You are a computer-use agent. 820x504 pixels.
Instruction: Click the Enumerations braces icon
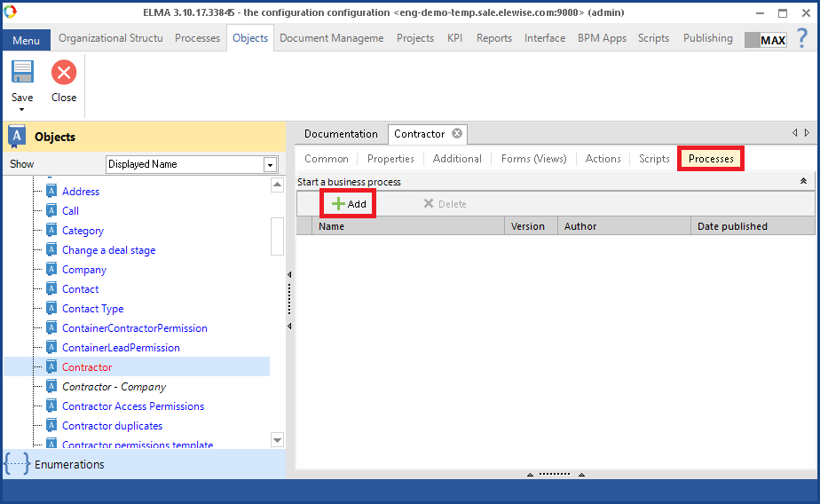pos(17,464)
